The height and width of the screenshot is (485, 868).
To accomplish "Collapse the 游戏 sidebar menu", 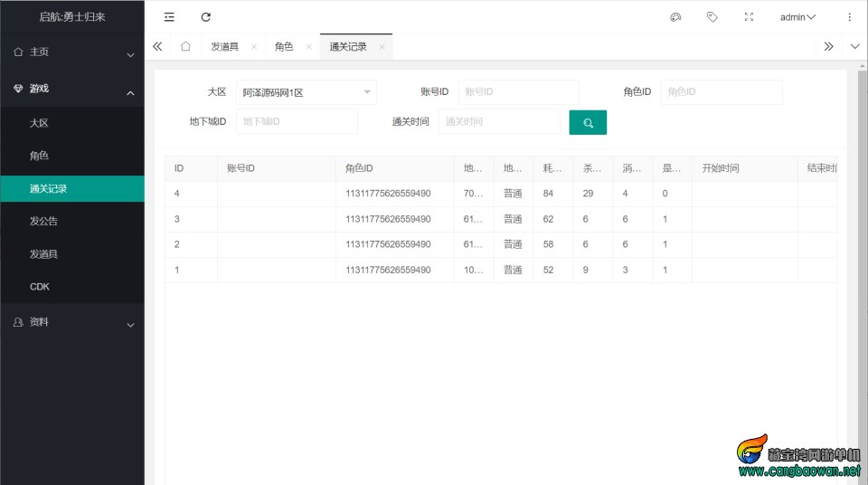I will pos(72,89).
